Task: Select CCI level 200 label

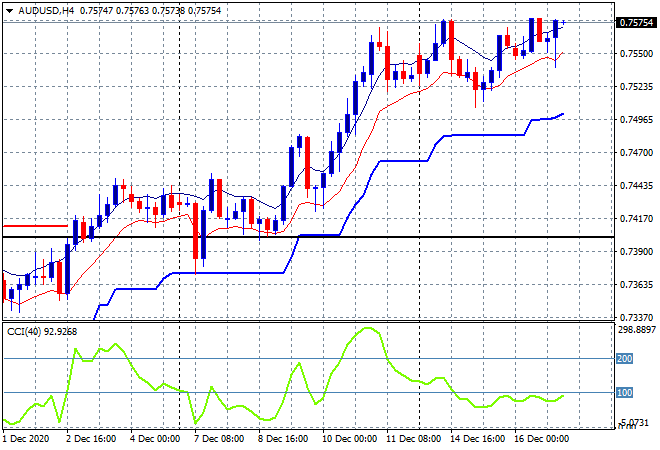Action: coord(624,359)
